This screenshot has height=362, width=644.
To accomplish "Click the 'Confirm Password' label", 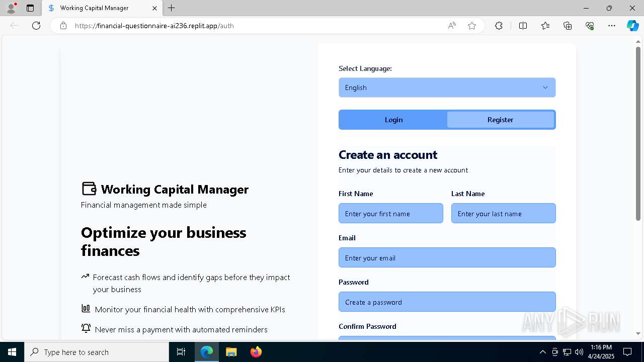I will [367, 326].
